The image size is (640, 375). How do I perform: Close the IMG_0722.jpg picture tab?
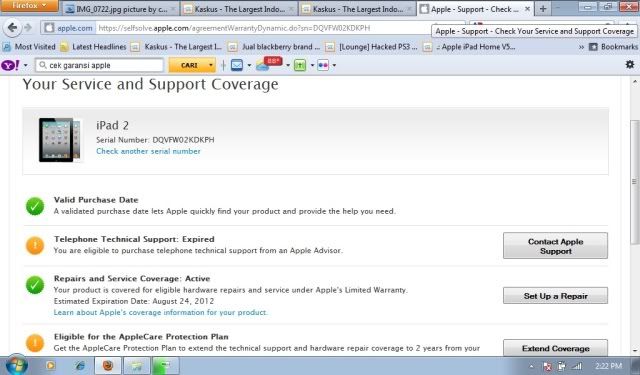pos(173,9)
